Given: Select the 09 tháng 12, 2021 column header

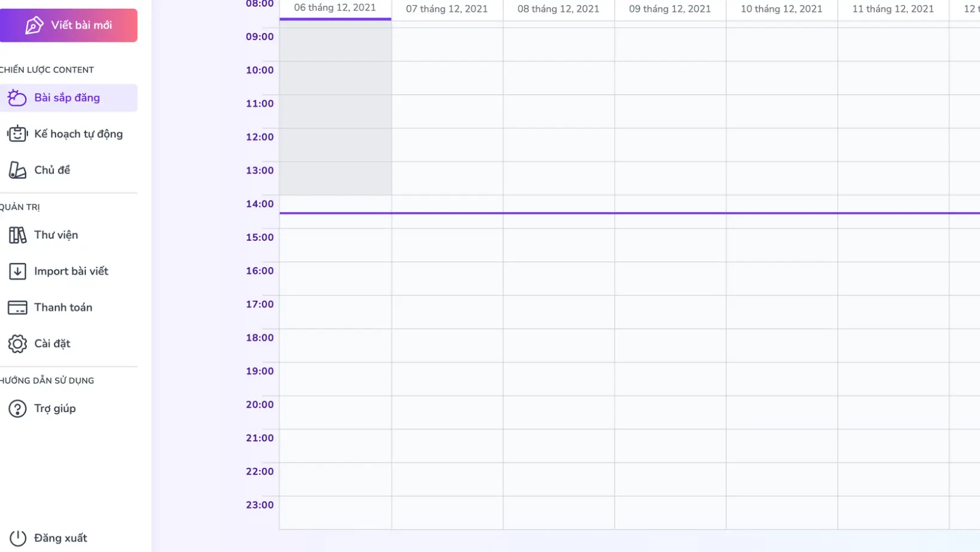Looking at the screenshot, I should 670,9.
